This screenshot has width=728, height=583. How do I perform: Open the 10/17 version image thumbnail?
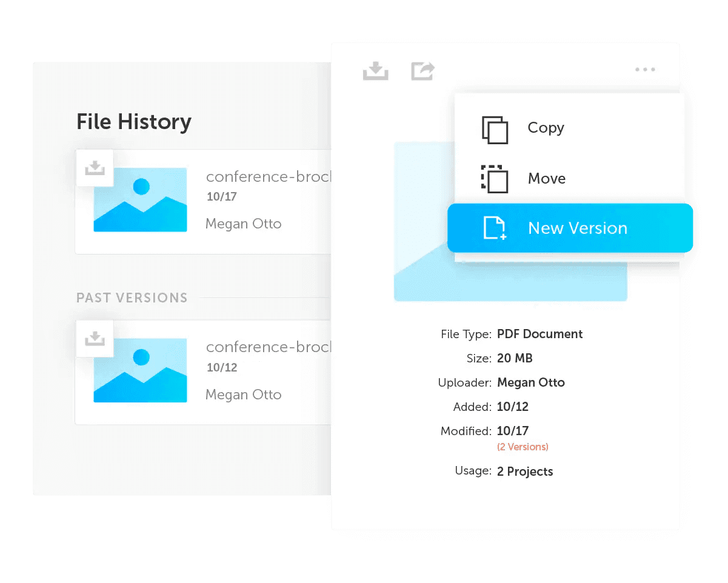[140, 200]
